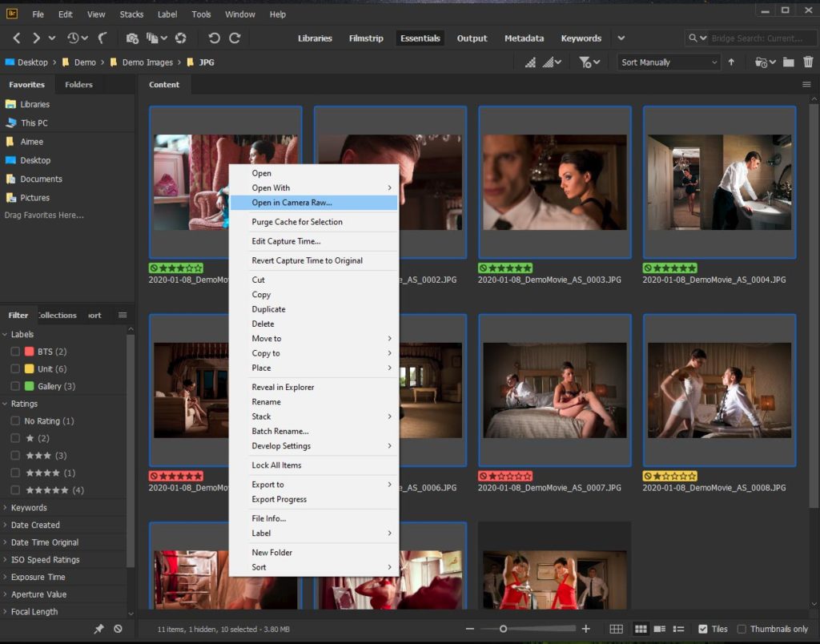Click the Clear filter icon in Filter panel
The image size is (820, 644).
118,630
